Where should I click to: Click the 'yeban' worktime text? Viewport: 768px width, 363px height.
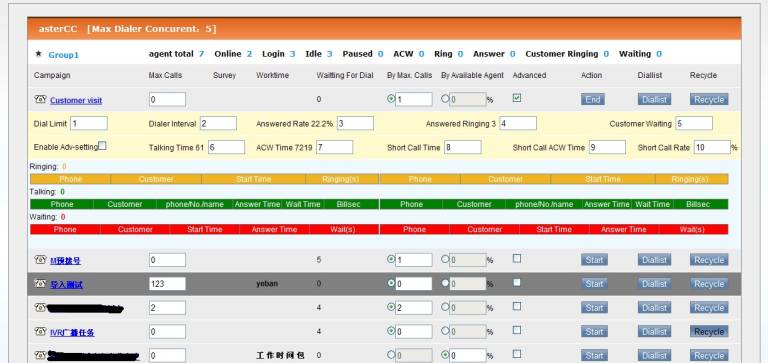click(x=267, y=284)
